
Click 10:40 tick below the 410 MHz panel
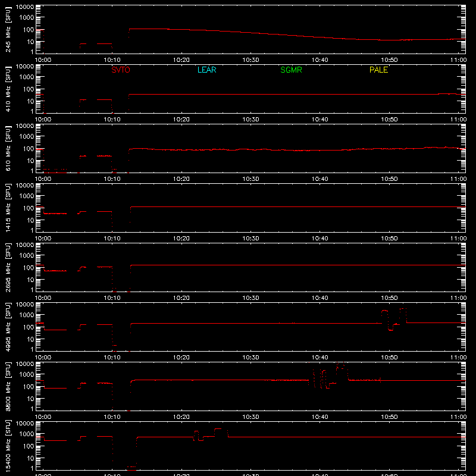click(x=320, y=120)
